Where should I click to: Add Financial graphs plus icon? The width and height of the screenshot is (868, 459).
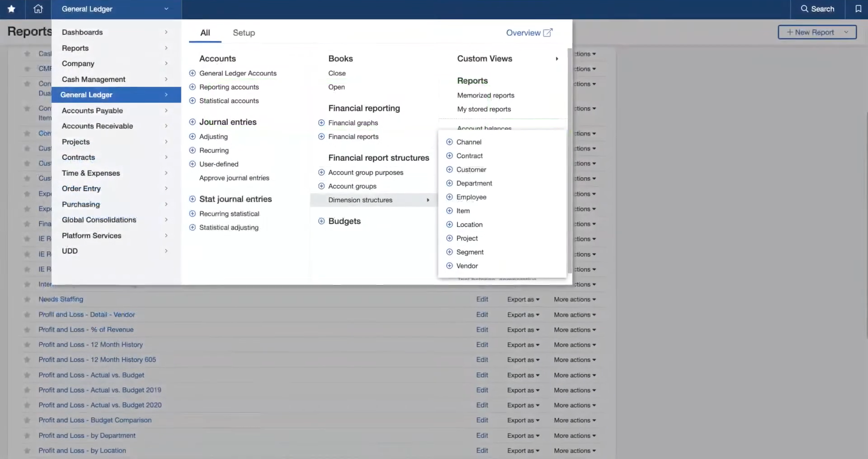click(321, 123)
